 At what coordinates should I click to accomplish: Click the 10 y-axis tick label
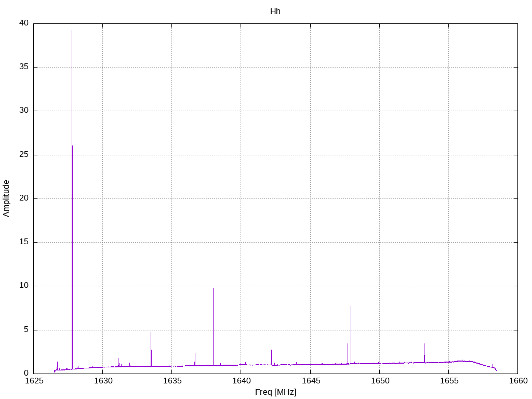click(24, 286)
